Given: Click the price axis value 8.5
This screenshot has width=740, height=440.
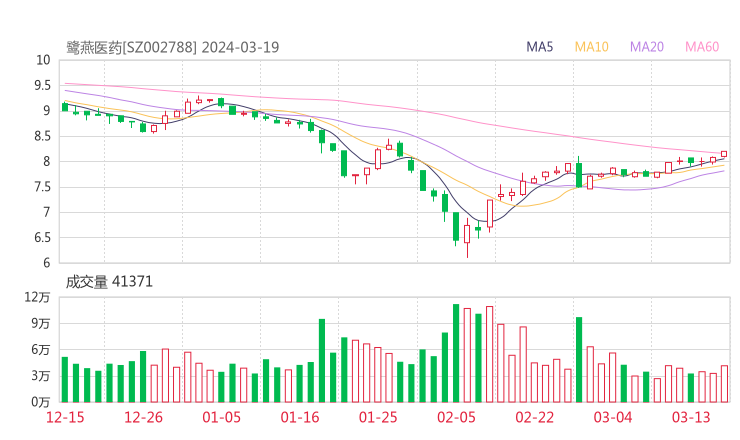Looking at the screenshot, I should coord(42,136).
